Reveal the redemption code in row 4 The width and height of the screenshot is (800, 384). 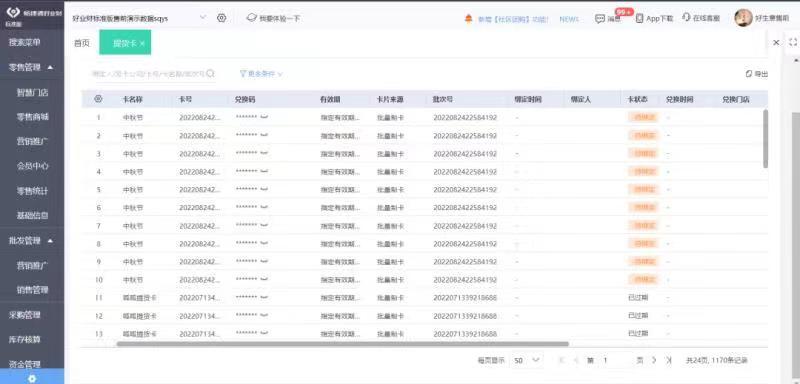pos(264,171)
